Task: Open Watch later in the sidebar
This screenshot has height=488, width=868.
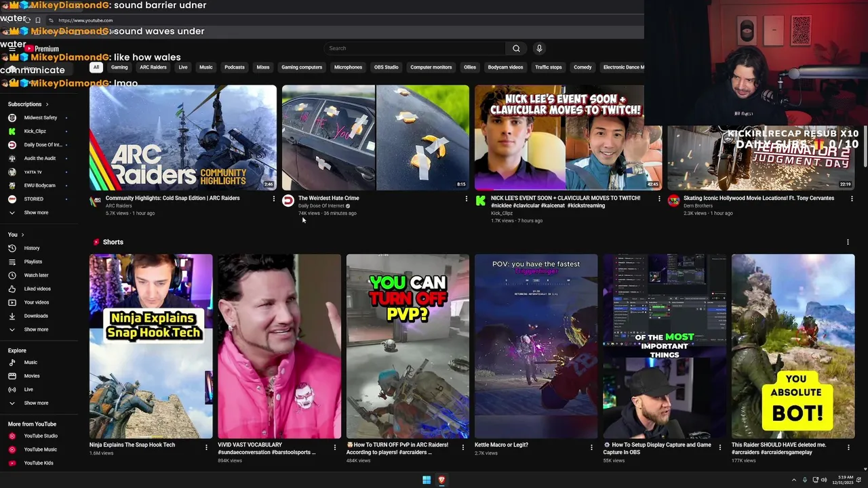Action: 36,275
